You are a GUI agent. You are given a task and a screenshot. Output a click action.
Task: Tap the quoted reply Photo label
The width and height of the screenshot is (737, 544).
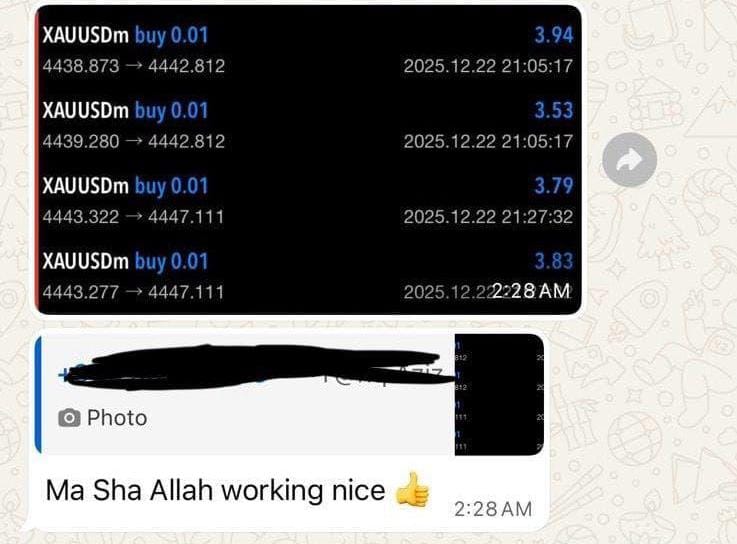click(x=117, y=418)
